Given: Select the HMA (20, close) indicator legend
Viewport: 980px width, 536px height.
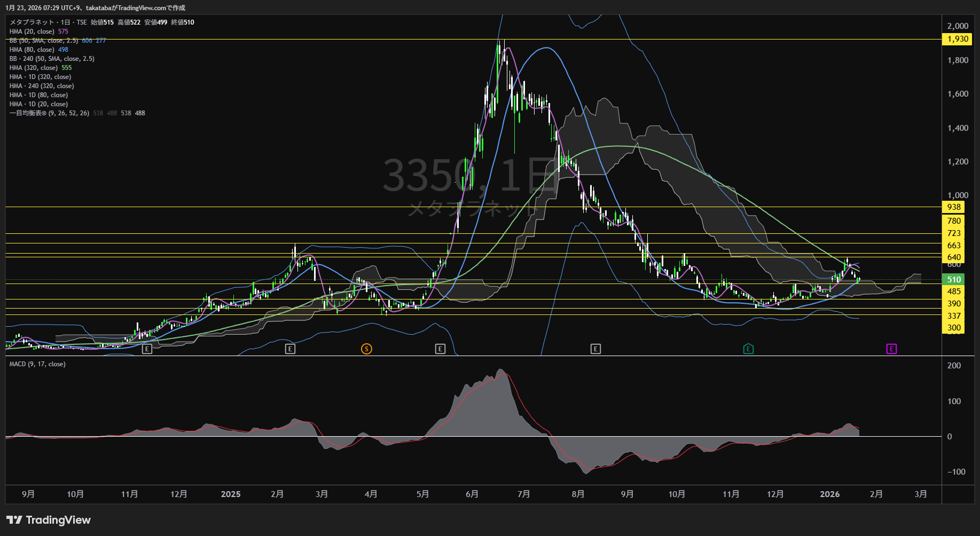Looking at the screenshot, I should (x=32, y=31).
